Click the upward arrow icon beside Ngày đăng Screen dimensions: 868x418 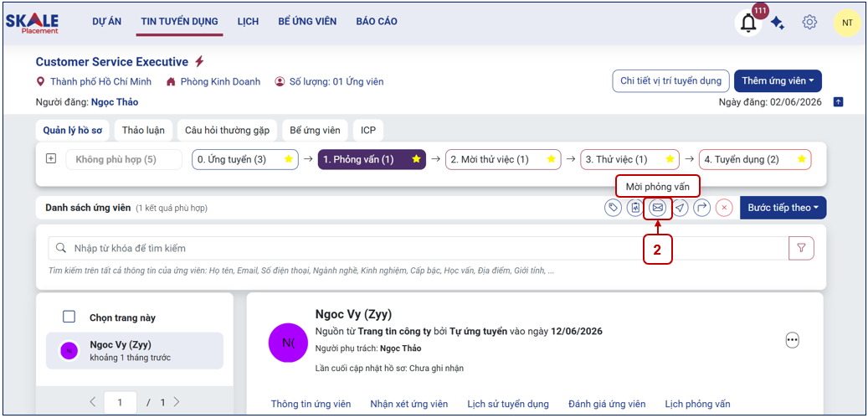click(x=838, y=102)
